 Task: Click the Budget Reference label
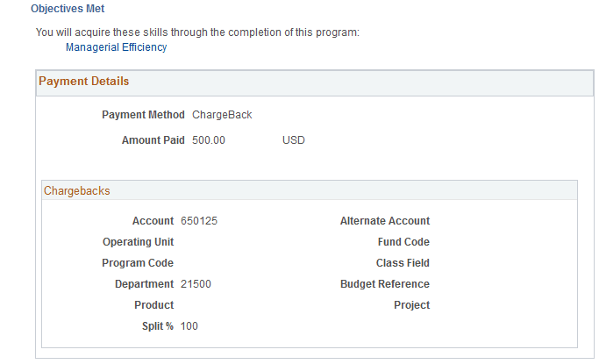385,284
